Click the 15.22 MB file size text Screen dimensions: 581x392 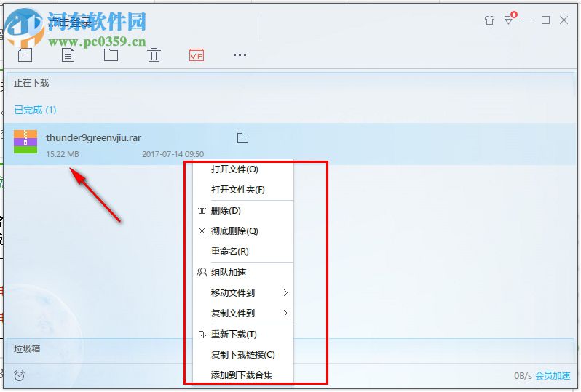click(63, 154)
